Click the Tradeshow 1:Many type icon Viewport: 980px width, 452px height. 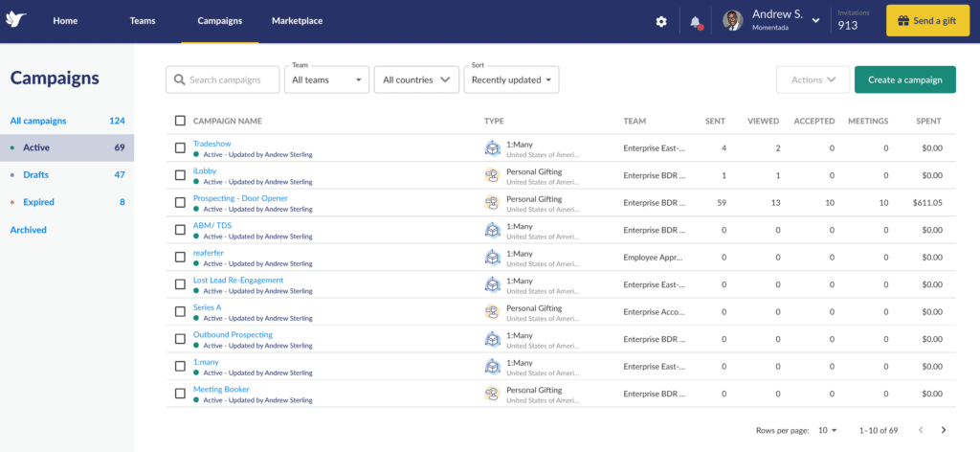click(x=492, y=147)
